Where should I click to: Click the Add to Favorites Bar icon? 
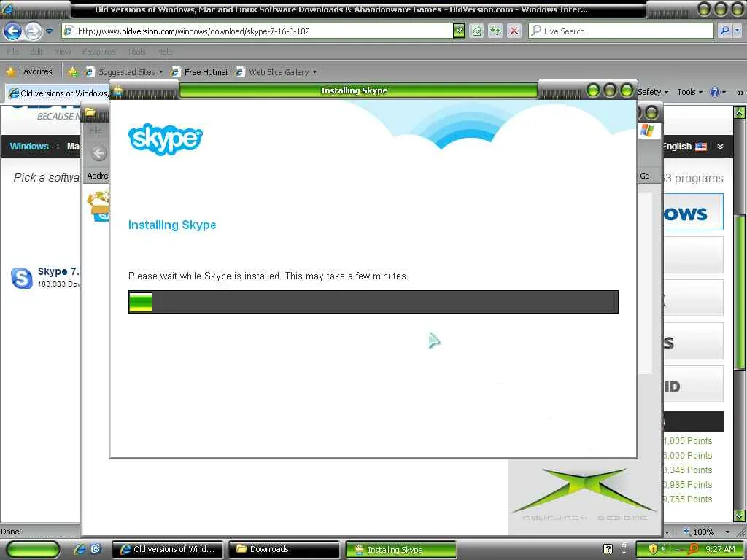pyautogui.click(x=72, y=72)
